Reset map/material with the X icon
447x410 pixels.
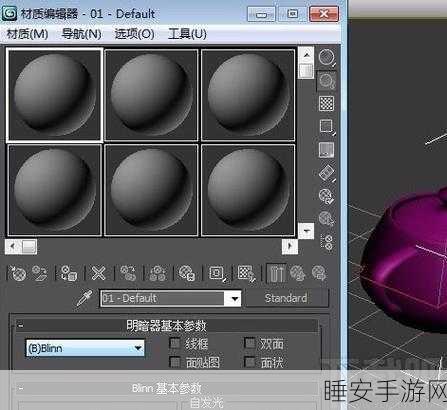[x=98, y=273]
